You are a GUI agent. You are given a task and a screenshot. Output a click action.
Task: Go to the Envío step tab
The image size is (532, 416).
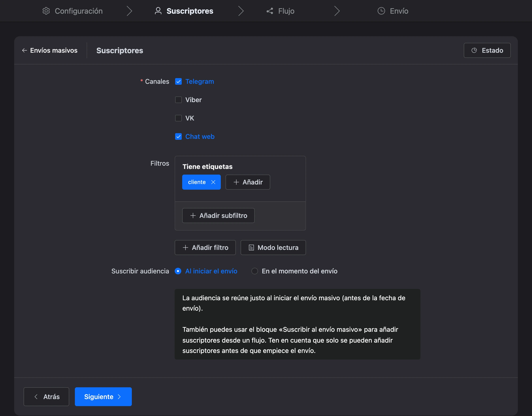(393, 11)
